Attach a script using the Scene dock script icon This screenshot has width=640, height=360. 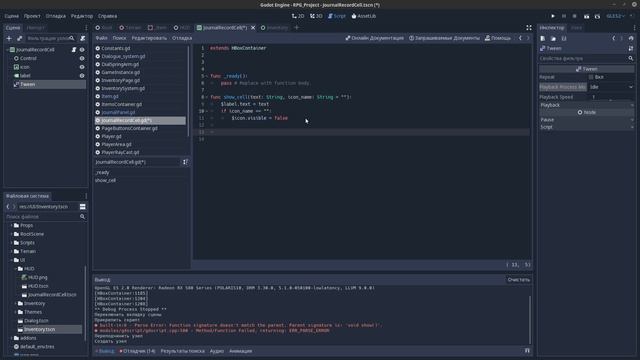(82, 38)
